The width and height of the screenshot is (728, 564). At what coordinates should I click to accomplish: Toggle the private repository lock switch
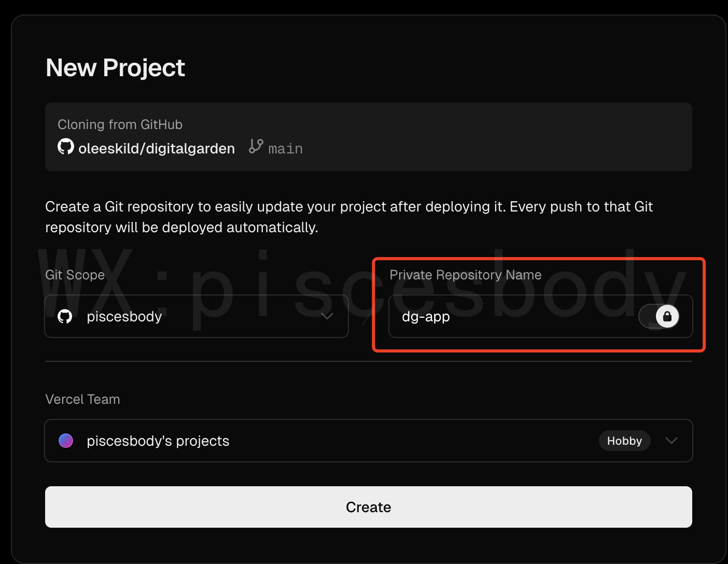660,316
